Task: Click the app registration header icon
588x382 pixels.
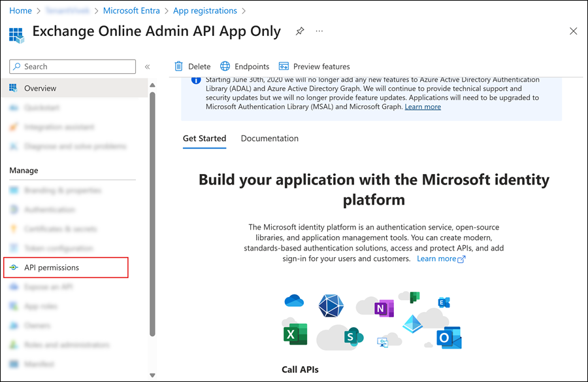Action: pos(16,36)
